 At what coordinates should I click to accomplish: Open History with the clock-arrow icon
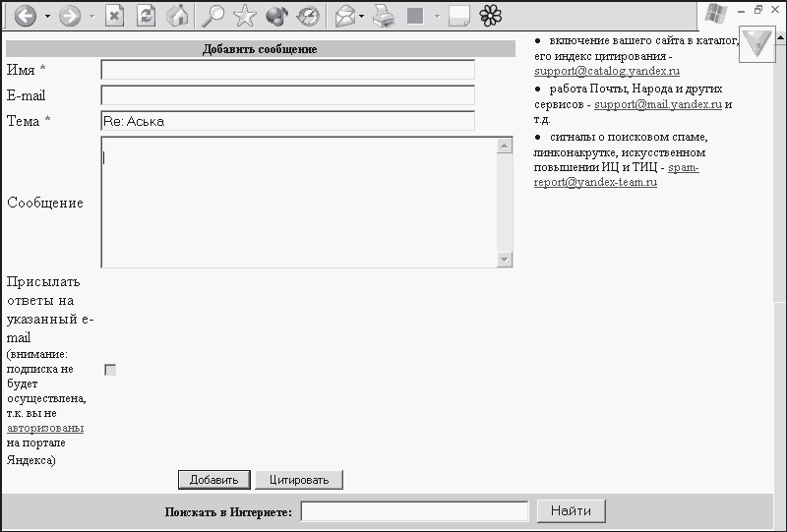coord(308,16)
